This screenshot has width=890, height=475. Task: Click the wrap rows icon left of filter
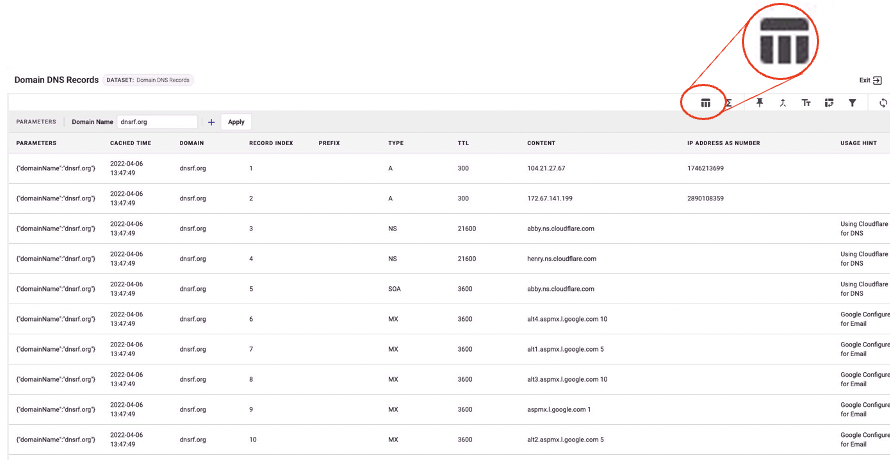[829, 102]
